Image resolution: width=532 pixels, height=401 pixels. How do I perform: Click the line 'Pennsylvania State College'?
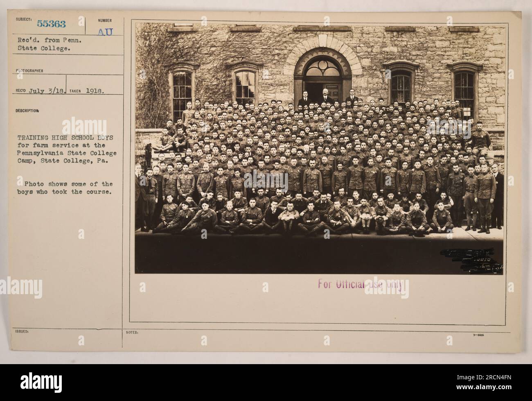[x=67, y=153]
